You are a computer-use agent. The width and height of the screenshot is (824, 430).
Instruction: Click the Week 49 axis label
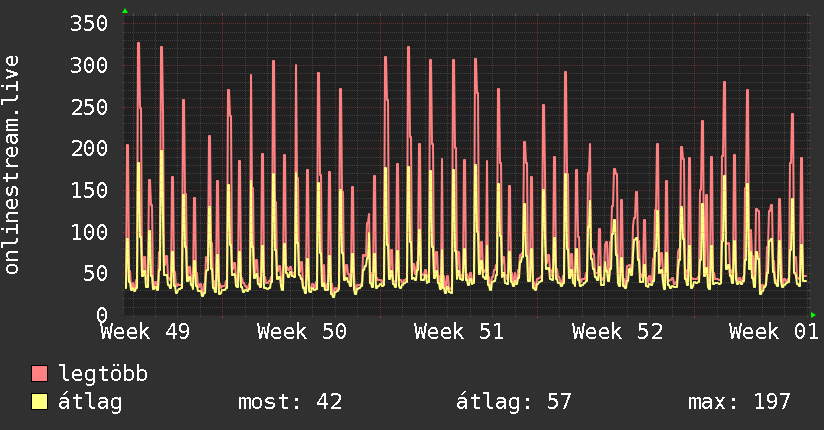pos(145,332)
